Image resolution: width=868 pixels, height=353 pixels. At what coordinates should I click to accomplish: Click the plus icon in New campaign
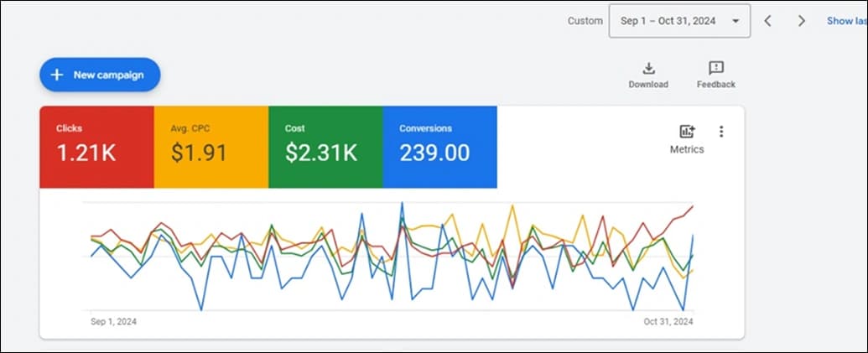point(57,75)
